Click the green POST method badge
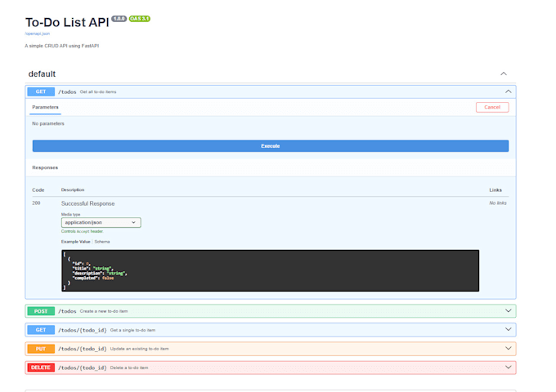556x392 pixels. pyautogui.click(x=41, y=311)
